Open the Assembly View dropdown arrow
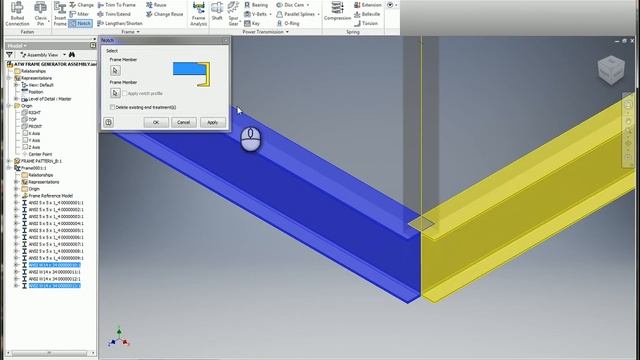640x360 pixels. pyautogui.click(x=64, y=55)
